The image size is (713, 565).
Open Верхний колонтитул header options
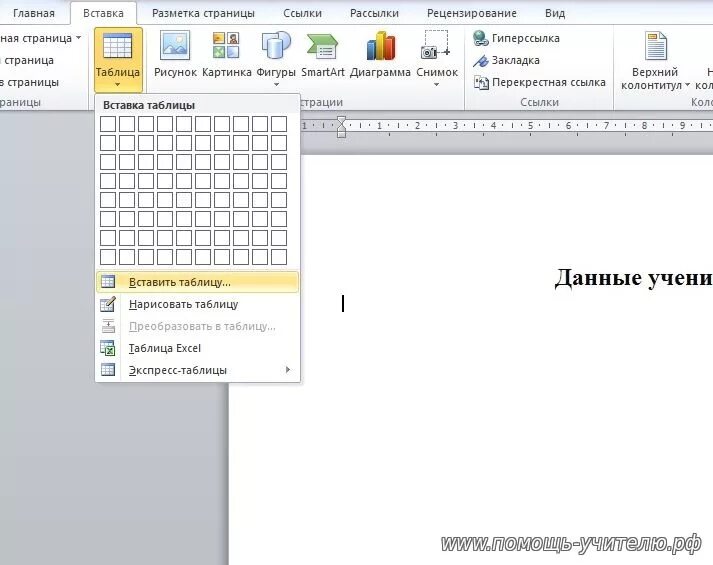(655, 60)
